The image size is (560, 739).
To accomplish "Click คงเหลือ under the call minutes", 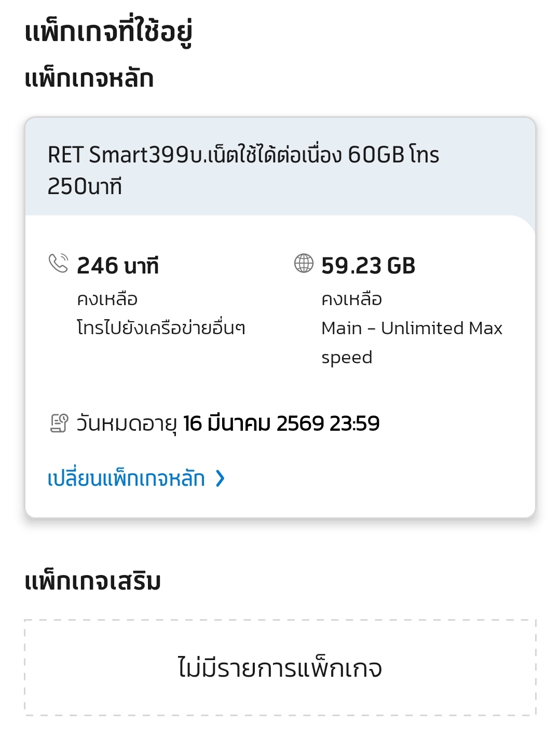I will click(107, 299).
